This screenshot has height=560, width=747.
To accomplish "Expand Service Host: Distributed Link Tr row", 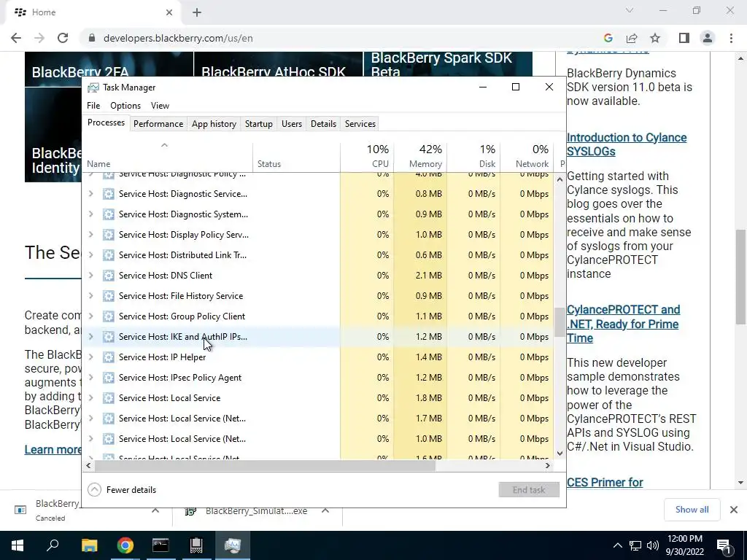I will coord(90,255).
